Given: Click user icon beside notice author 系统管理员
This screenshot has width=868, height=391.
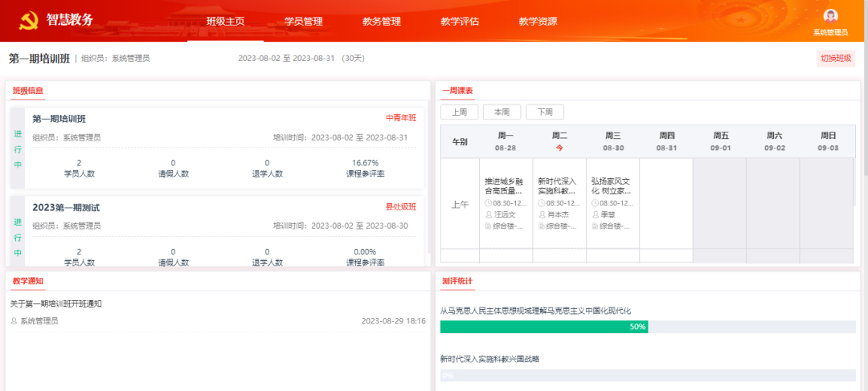Looking at the screenshot, I should click(x=14, y=321).
